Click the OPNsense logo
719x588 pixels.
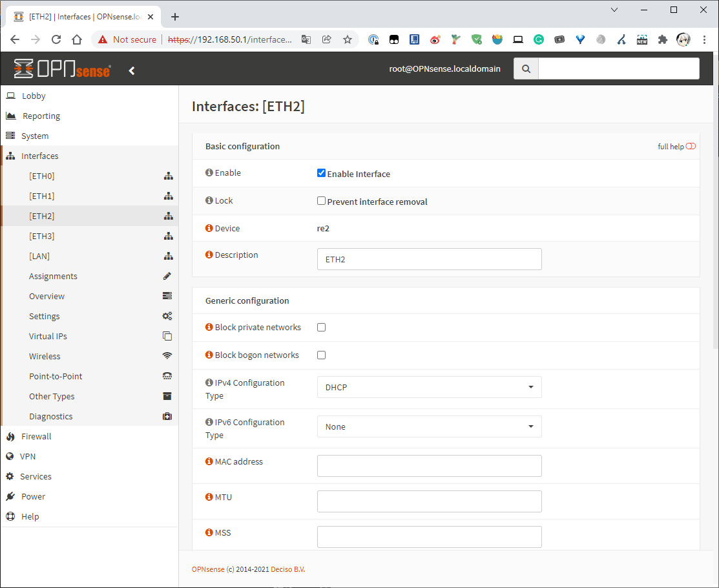pyautogui.click(x=61, y=68)
